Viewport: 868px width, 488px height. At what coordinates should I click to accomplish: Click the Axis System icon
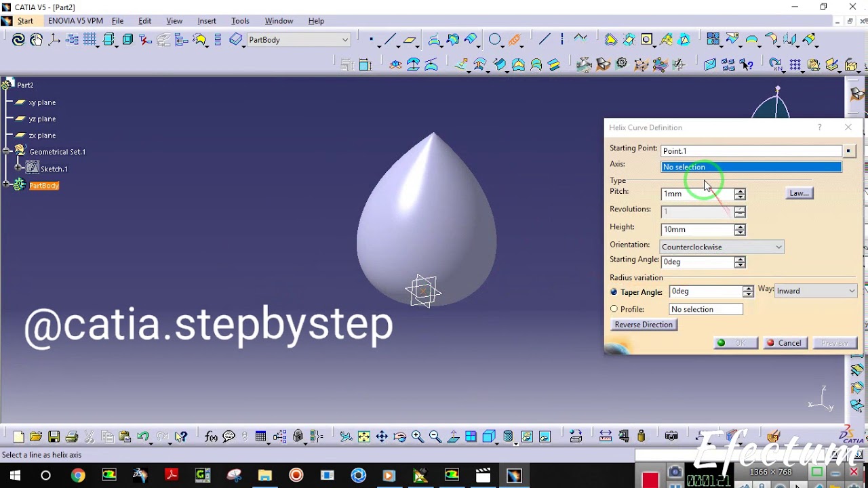click(x=54, y=40)
